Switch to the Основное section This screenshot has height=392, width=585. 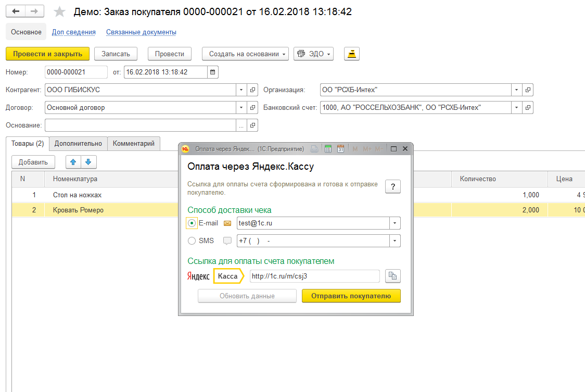coord(26,32)
